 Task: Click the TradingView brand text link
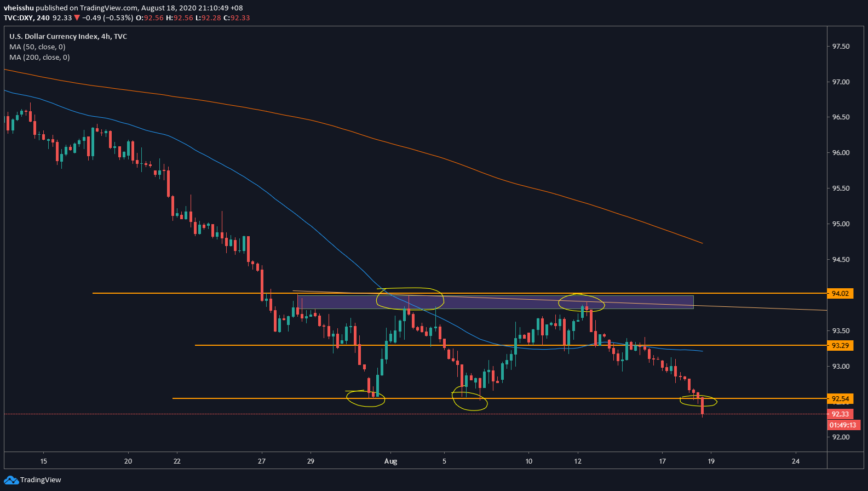tap(41, 480)
